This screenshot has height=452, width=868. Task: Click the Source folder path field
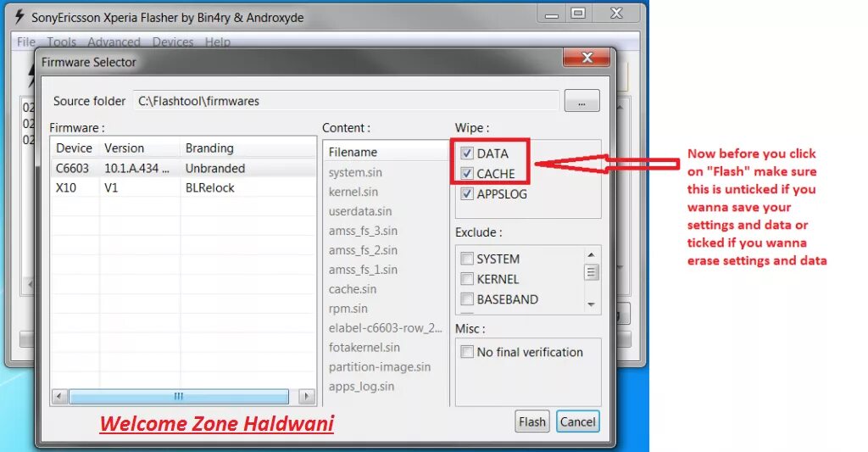pos(346,101)
